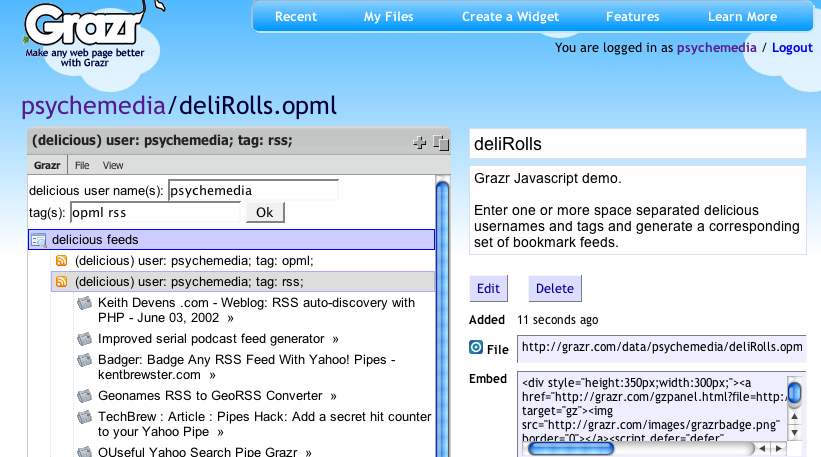Image resolution: width=821 pixels, height=457 pixels.
Task: Open the Badger: Badge Any RSS Feed item
Action: (x=247, y=367)
